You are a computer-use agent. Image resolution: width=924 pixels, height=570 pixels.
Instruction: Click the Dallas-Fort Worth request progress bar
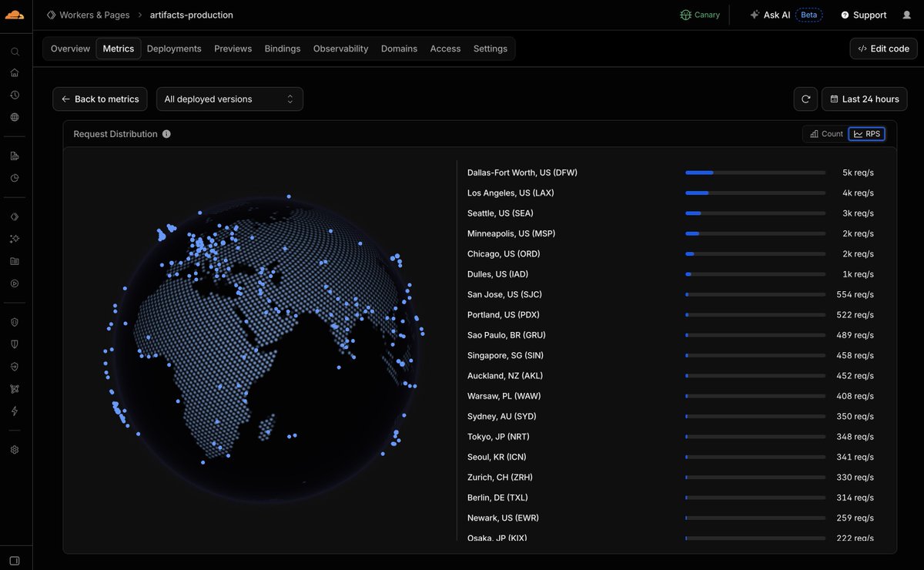click(755, 173)
